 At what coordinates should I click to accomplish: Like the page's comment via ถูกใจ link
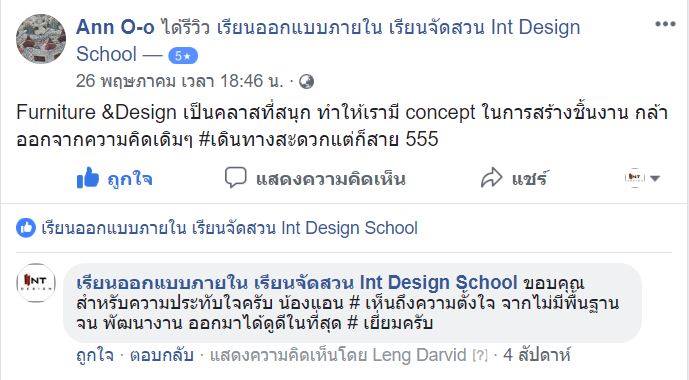(94, 355)
